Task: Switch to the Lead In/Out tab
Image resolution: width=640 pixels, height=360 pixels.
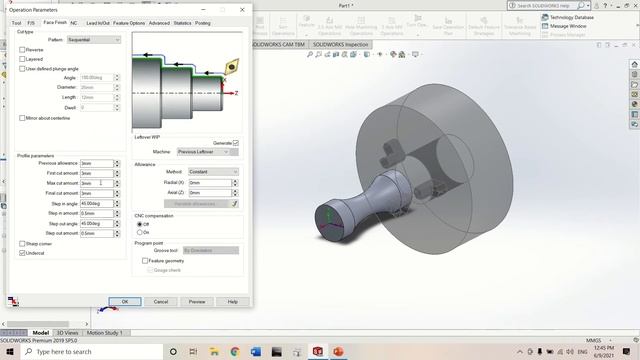Action: (98, 23)
